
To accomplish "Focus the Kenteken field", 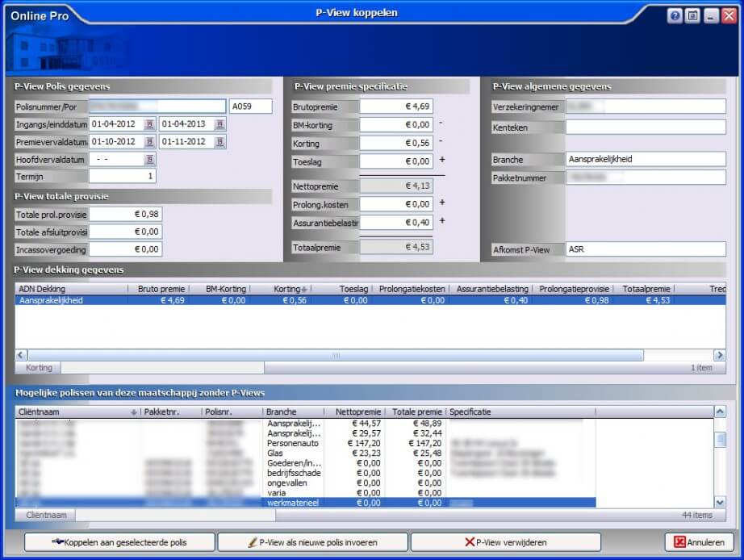I will [x=646, y=127].
